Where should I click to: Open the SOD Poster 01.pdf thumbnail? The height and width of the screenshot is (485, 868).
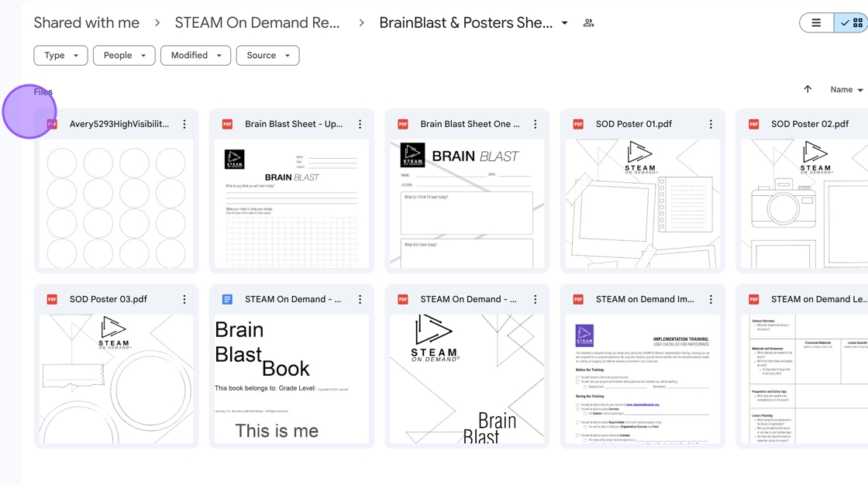(642, 204)
